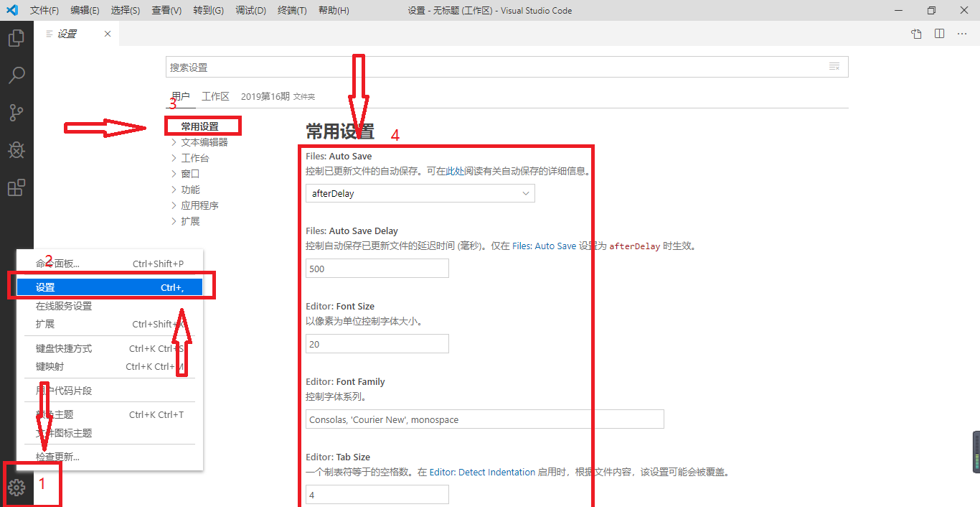The image size is (980, 507).
Task: Click the split editor icon
Action: [939, 34]
